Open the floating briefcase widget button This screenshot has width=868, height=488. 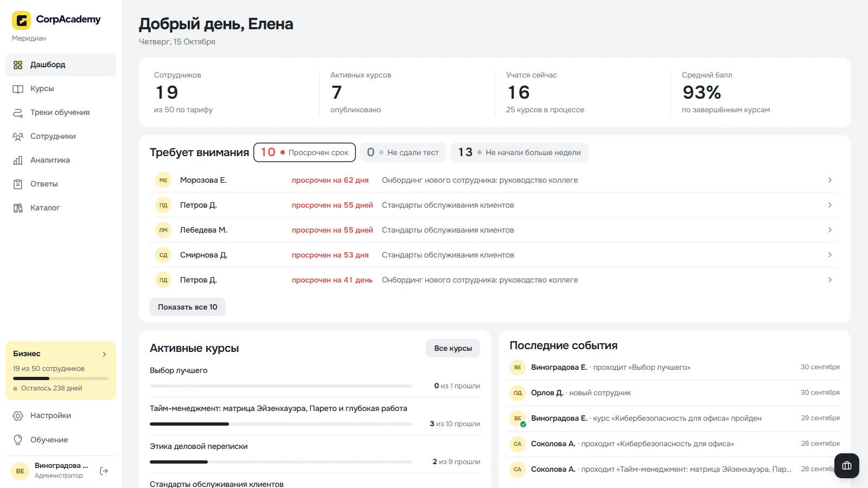click(x=847, y=466)
